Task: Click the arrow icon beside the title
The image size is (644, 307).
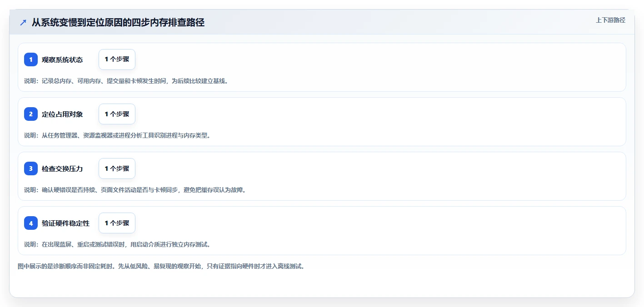Action: [x=23, y=23]
